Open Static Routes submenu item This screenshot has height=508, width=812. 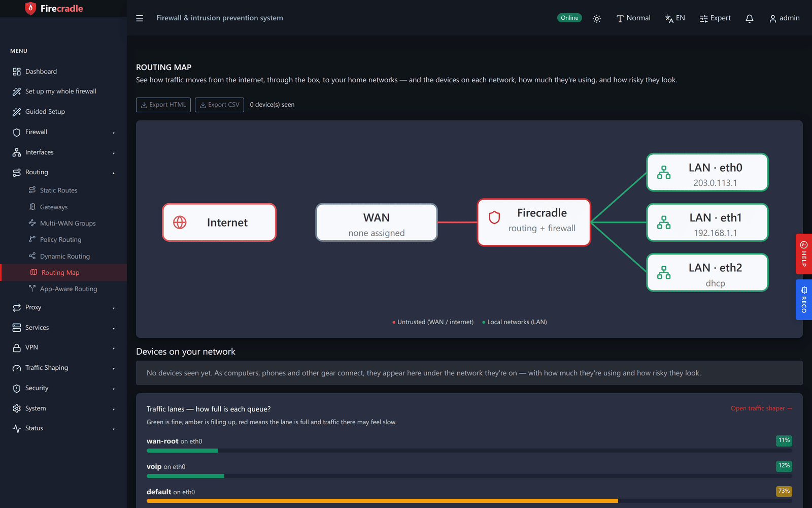63,190
